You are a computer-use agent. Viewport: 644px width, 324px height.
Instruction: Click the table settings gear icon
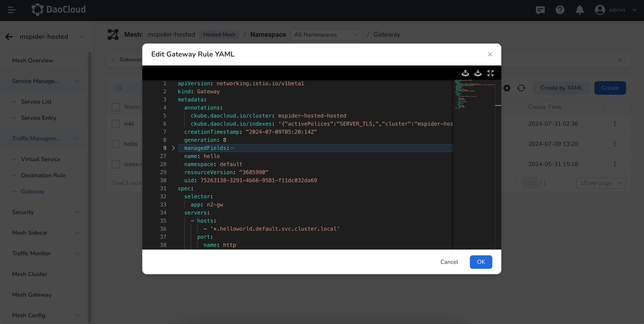(x=507, y=88)
